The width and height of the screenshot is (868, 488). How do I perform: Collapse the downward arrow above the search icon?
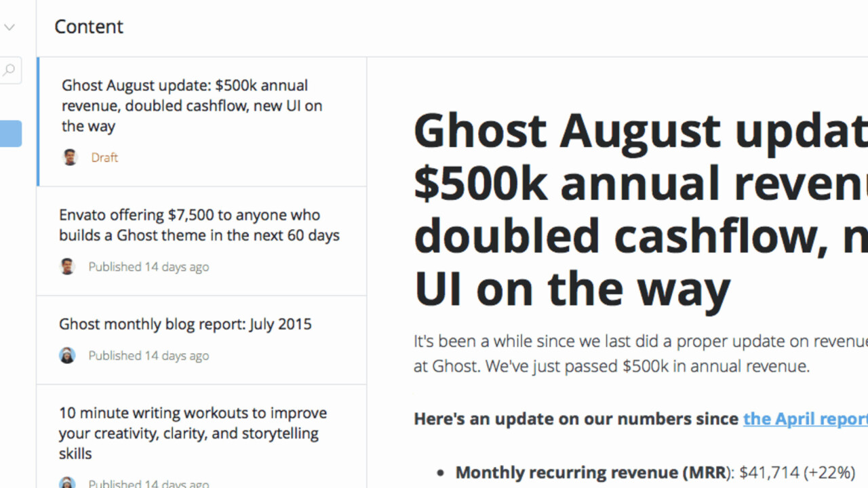[x=9, y=27]
